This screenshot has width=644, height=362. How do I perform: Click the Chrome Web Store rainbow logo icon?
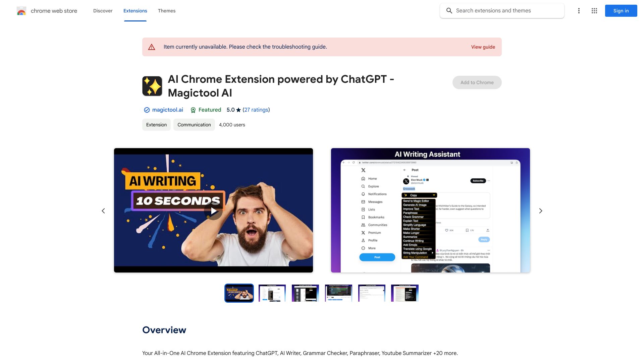21,11
